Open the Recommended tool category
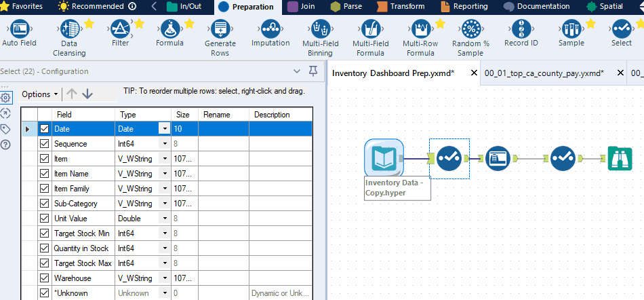The height and width of the screenshot is (300, 644). pos(96,7)
